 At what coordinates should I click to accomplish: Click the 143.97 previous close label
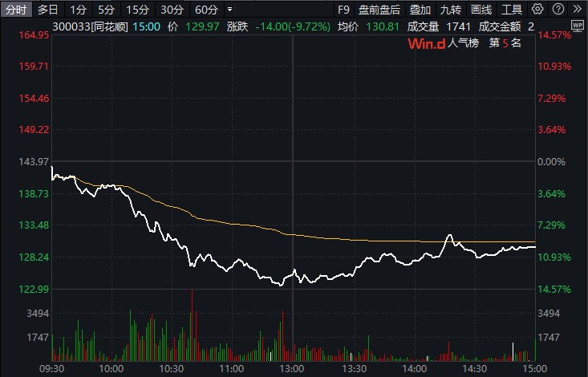[x=34, y=162]
